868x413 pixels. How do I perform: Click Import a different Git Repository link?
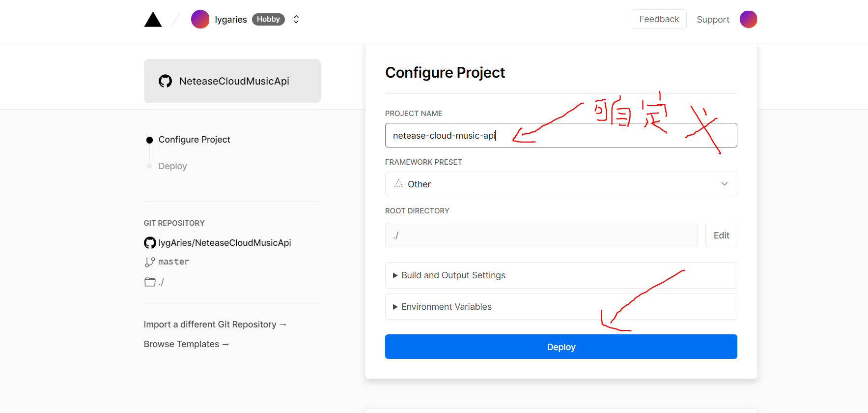point(215,324)
